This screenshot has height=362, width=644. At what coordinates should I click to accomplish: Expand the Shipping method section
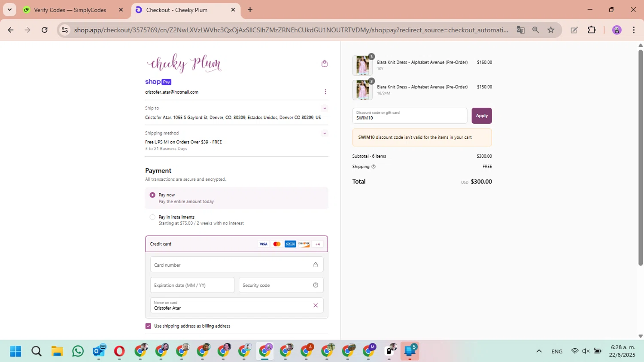tap(325, 133)
